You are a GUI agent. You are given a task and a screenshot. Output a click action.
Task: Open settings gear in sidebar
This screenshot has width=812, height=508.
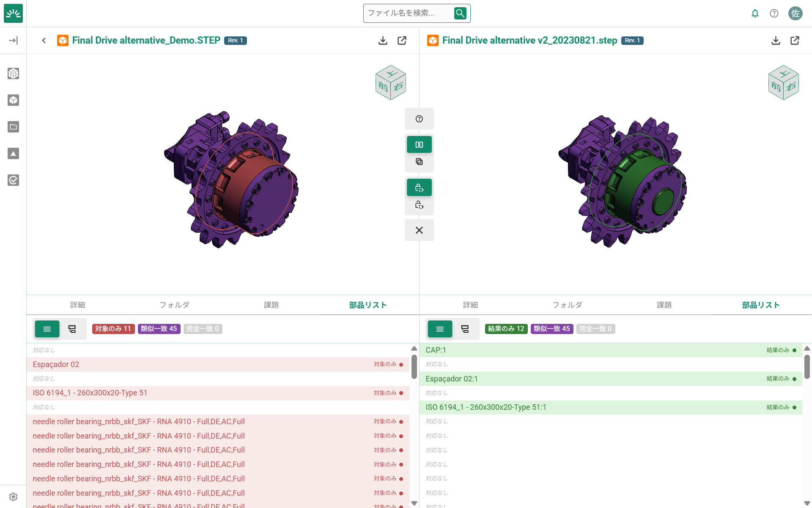[13, 497]
